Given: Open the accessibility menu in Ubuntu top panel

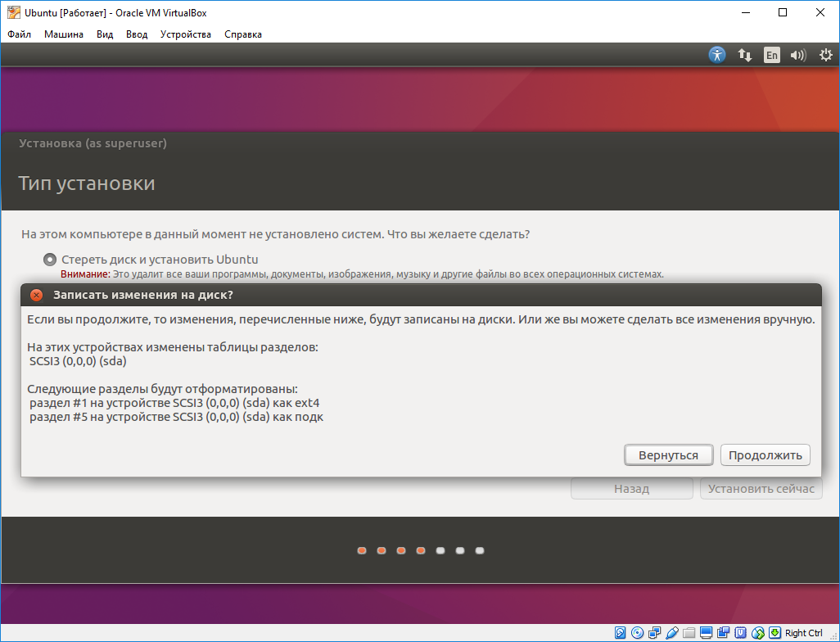Looking at the screenshot, I should [x=717, y=55].
